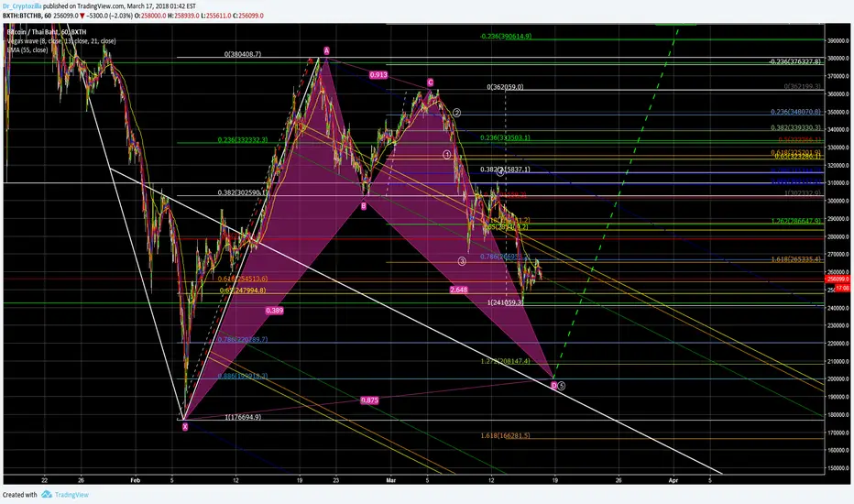The height and width of the screenshot is (504, 854).
Task: Open the Dr_Cryptozilla author profile link
Action: [22, 6]
